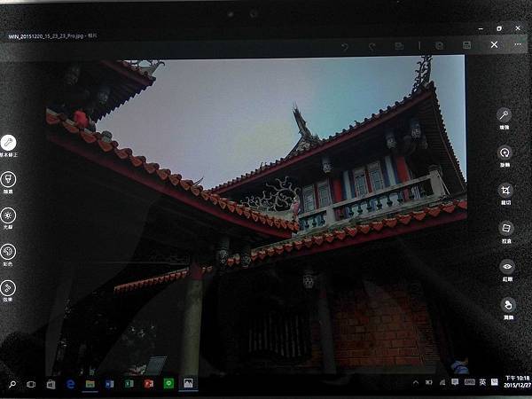Show the touch keyboard from tray
532x399 pixels.
click(470, 382)
